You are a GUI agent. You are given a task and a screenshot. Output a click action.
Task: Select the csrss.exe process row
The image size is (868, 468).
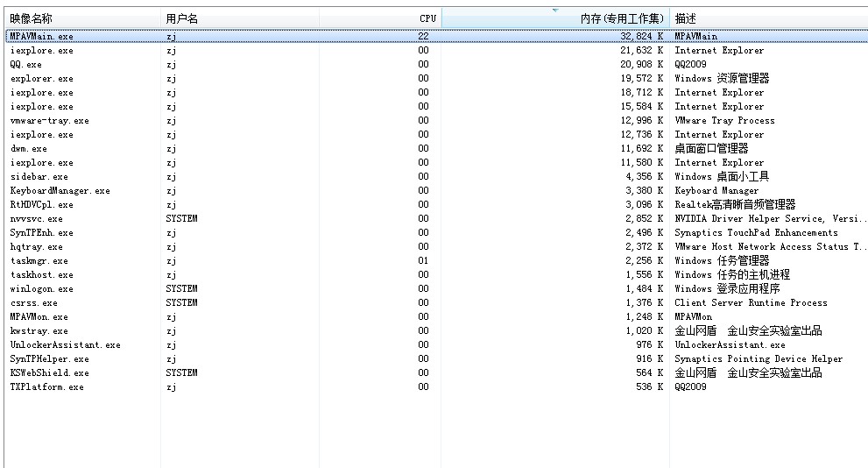pos(34,303)
